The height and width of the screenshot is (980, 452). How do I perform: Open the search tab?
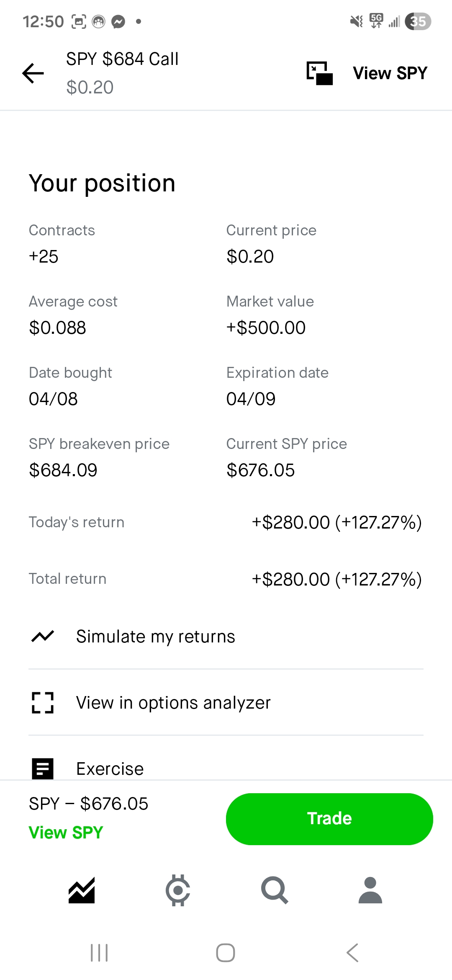click(275, 890)
